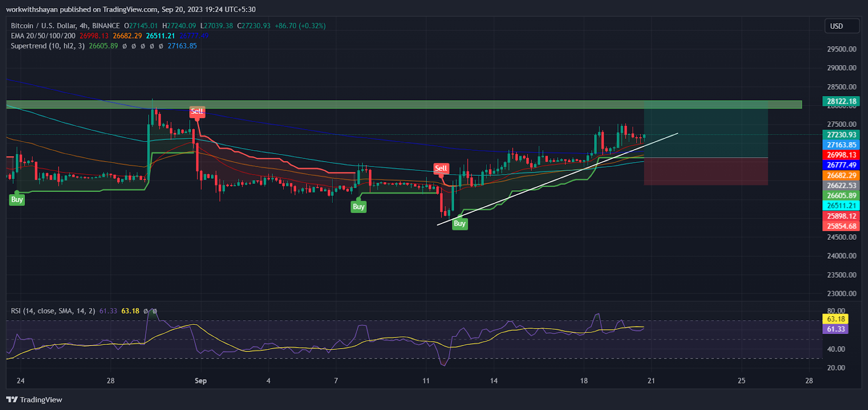Select the Sell signal marker near Sep 1
Image resolution: width=868 pixels, height=410 pixels.
[196, 112]
